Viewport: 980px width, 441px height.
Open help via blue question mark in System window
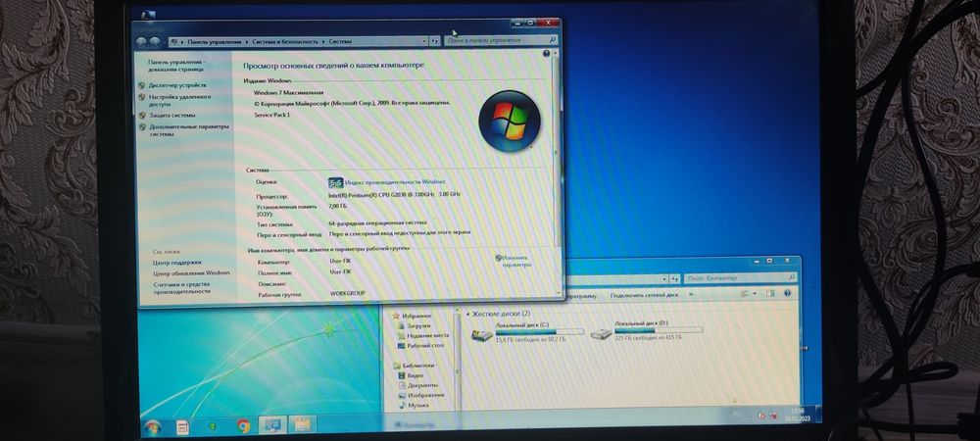coord(546,54)
